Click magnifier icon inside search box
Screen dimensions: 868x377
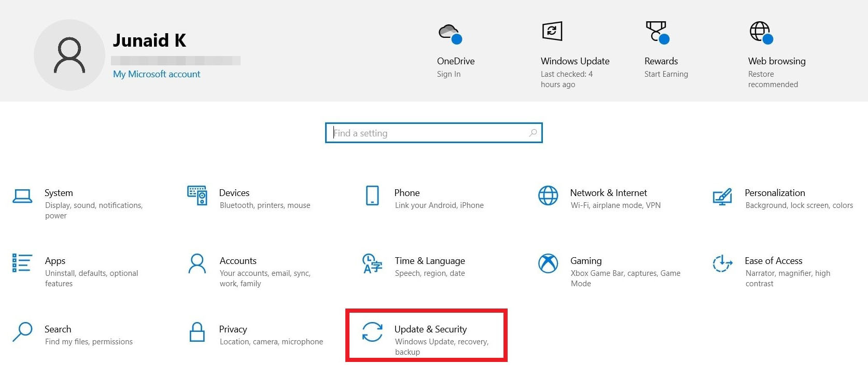coord(533,133)
